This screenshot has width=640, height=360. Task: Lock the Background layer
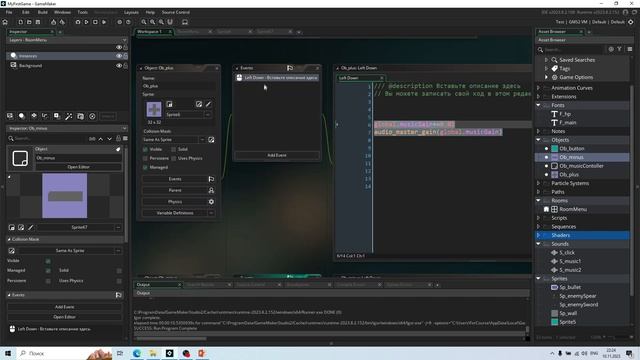pyautogui.click(x=125, y=65)
